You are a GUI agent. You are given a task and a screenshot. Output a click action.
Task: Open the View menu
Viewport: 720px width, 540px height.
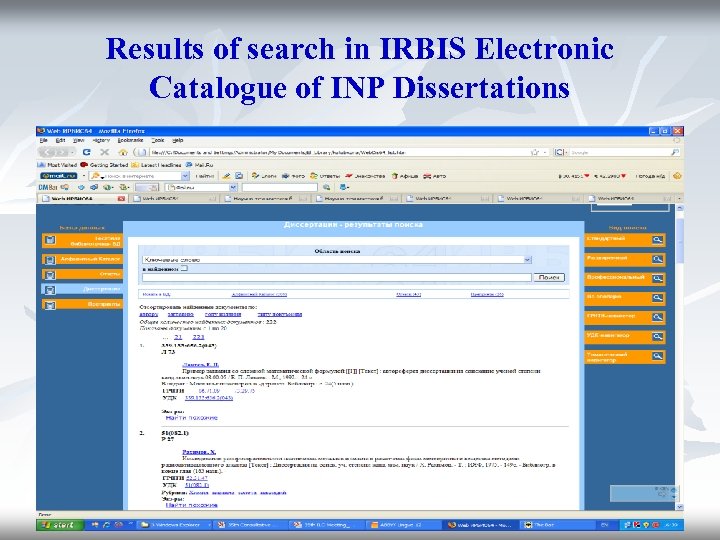coord(79,141)
